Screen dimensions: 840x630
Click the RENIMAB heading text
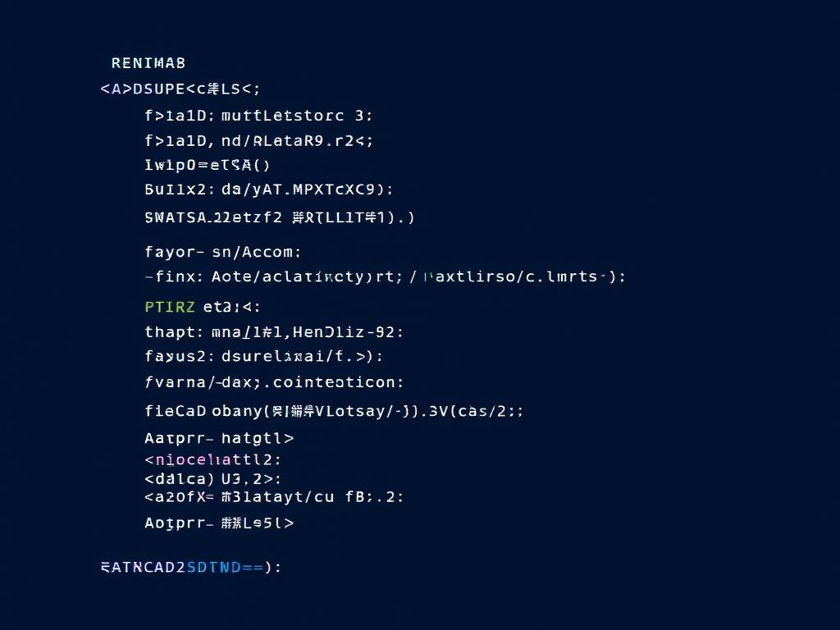coord(148,63)
